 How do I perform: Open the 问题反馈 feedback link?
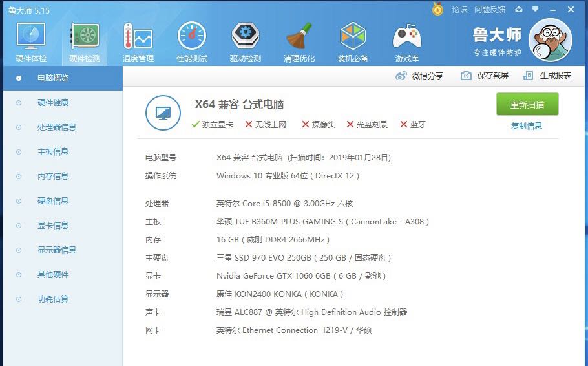489,10
